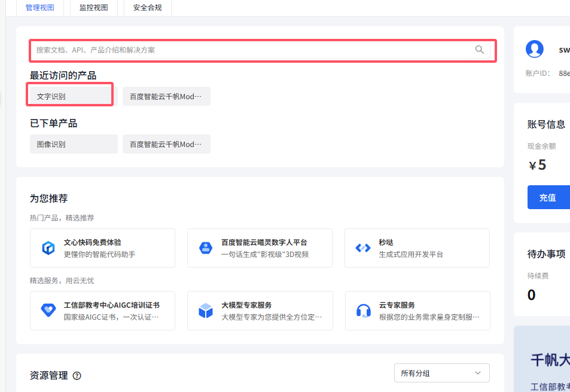Click the AIGC培训证书 diamond icon
The height and width of the screenshot is (392, 570).
point(48,310)
